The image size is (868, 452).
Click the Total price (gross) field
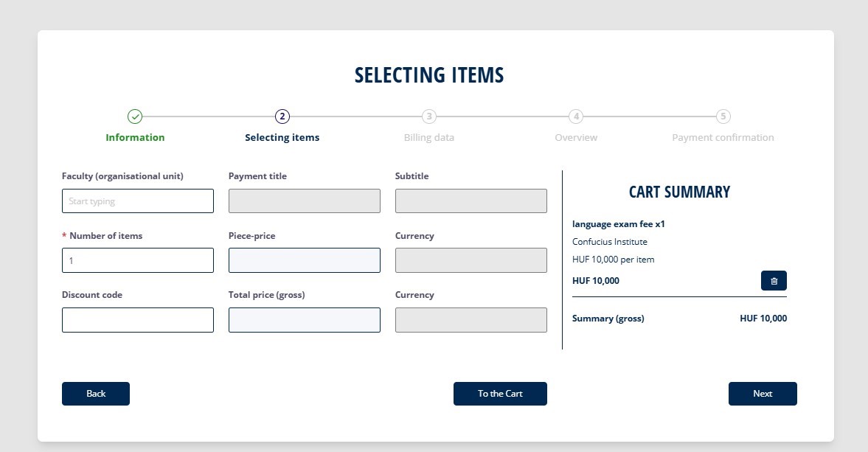pos(305,320)
